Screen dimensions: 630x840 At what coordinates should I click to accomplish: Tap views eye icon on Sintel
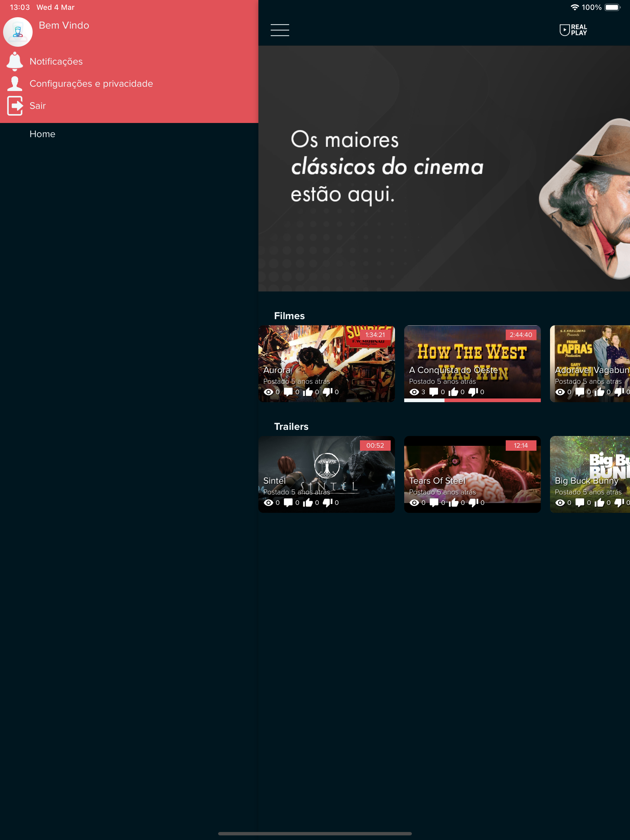coord(269,503)
